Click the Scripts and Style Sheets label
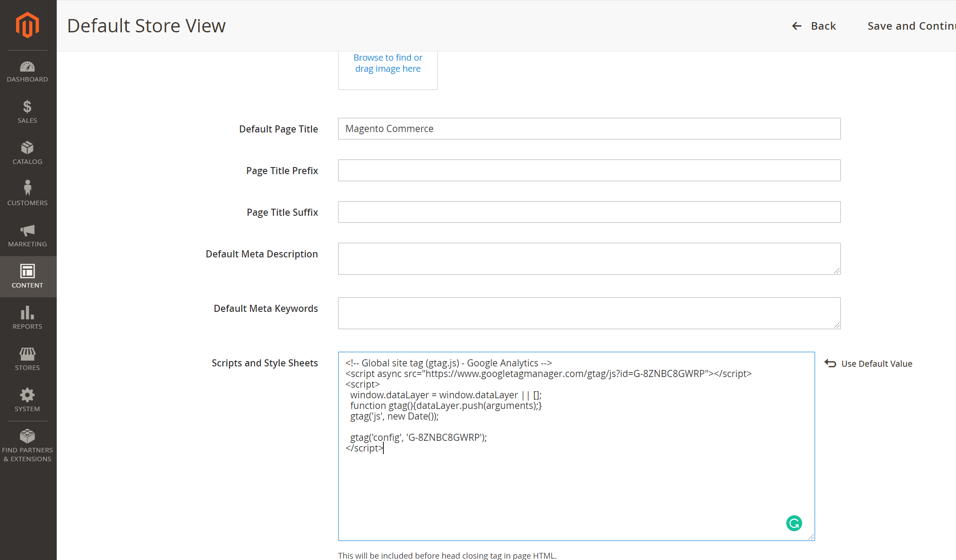The height and width of the screenshot is (560, 956). (x=265, y=363)
